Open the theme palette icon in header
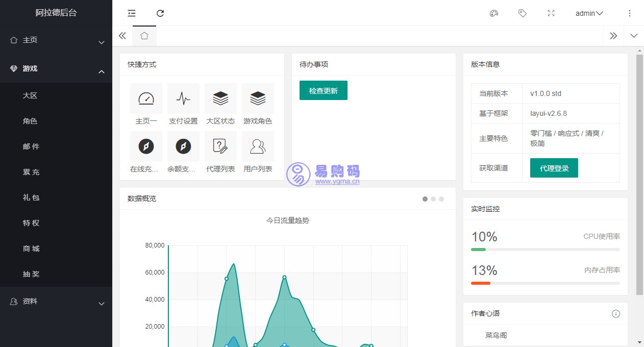The width and height of the screenshot is (644, 347). pyautogui.click(x=494, y=13)
